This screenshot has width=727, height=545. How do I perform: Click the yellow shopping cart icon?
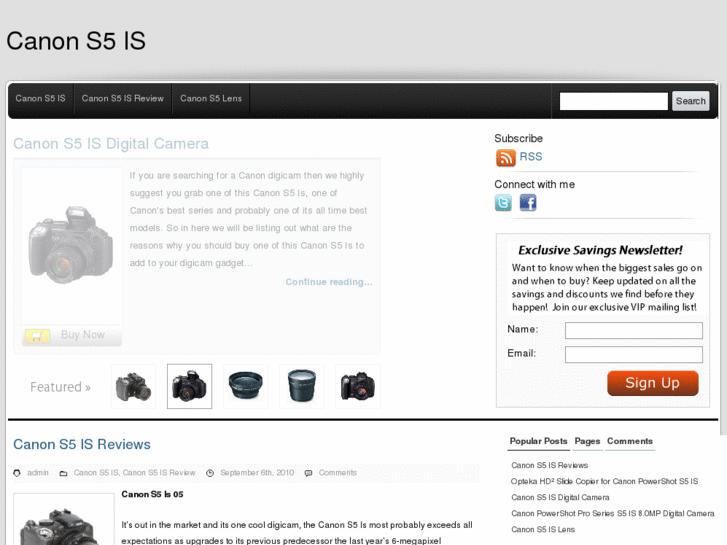pos(37,335)
